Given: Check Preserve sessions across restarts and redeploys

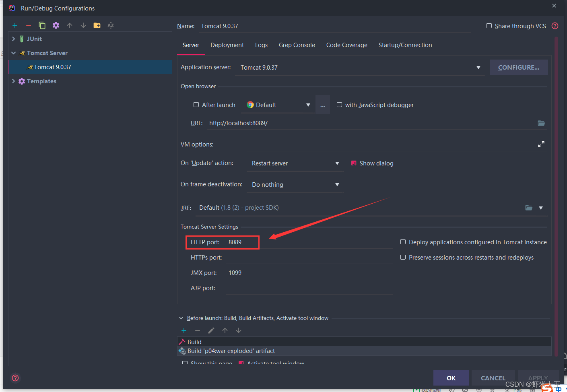Looking at the screenshot, I should click(403, 257).
